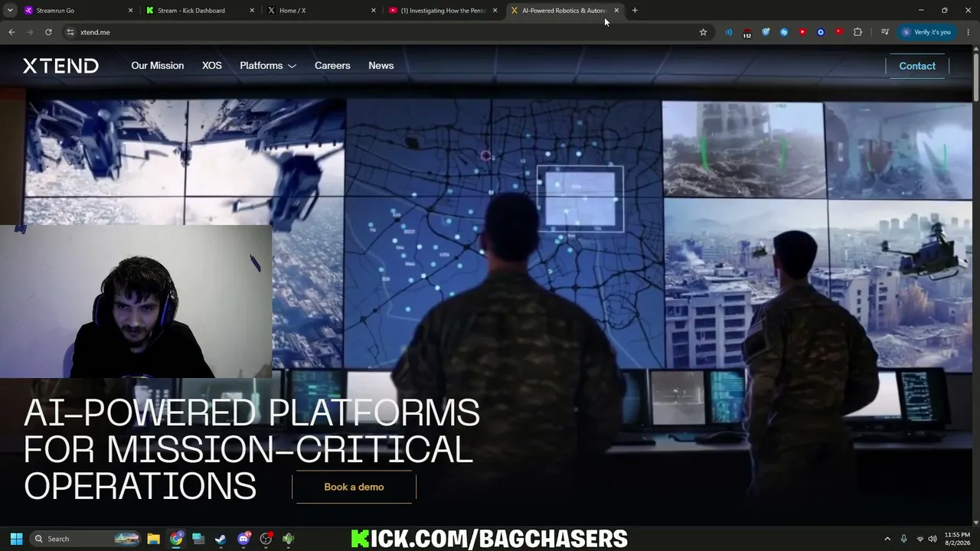
Task: Open the blue swirl Shazam extension
Action: coord(784,32)
